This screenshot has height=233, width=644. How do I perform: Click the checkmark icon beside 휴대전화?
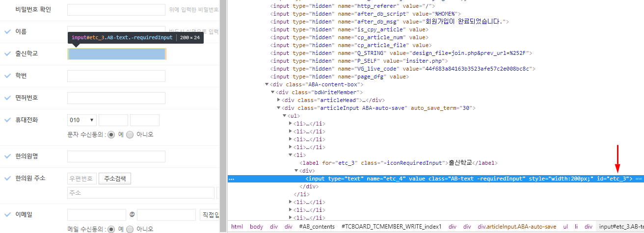[7, 120]
